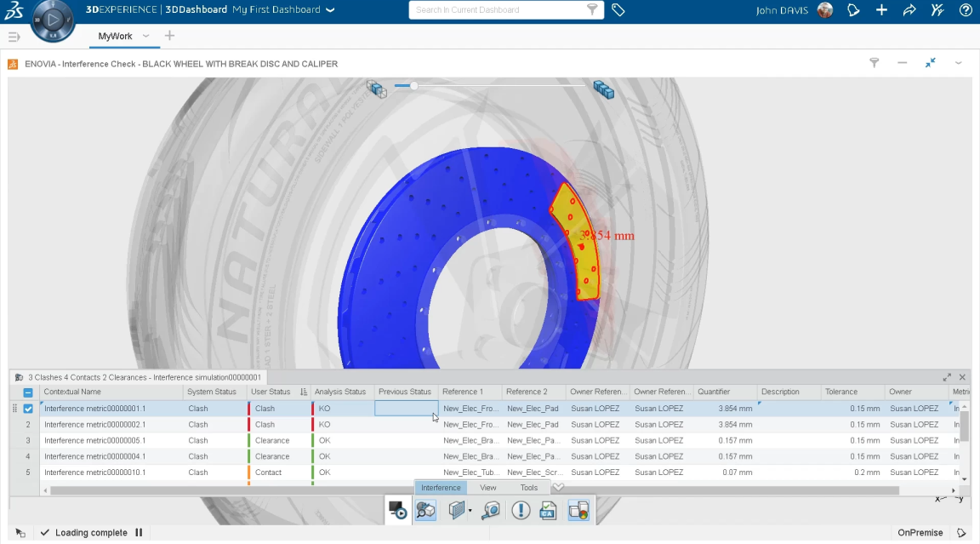Switch to the Tools tab
The width and height of the screenshot is (980, 544).
click(529, 488)
